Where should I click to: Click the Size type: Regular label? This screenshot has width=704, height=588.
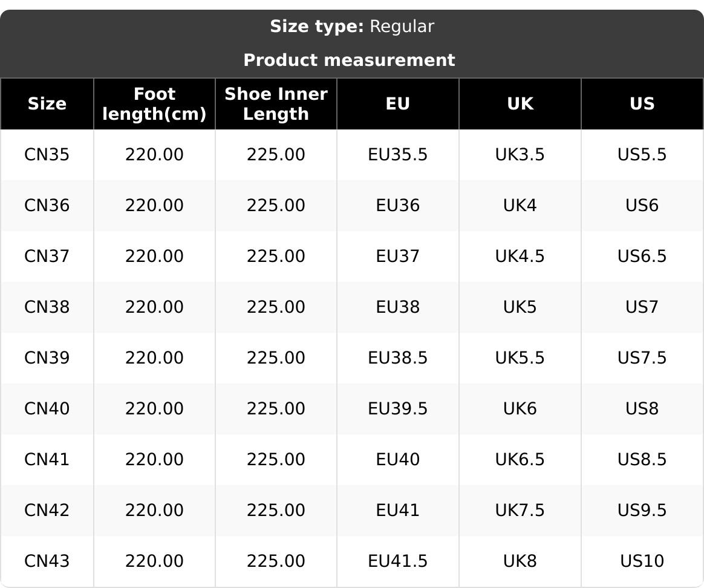(x=351, y=27)
